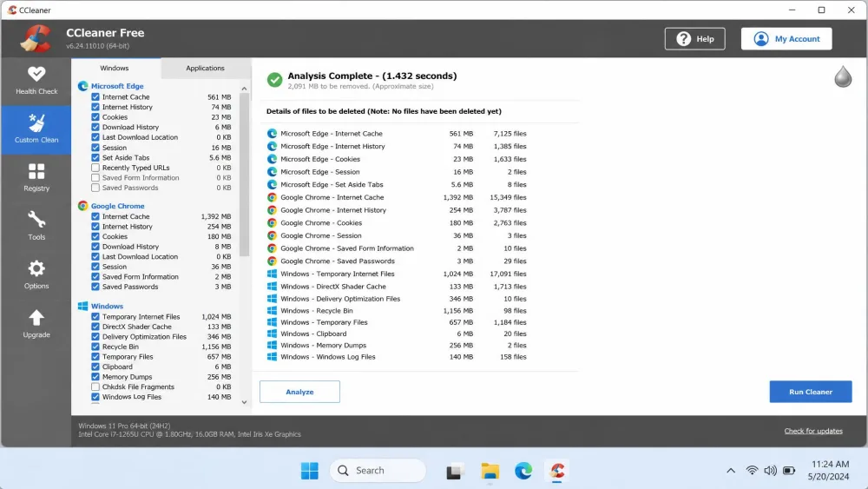Uncheck Windows Recycle Bin checkbox
Screen dimensions: 868x489
click(95, 347)
